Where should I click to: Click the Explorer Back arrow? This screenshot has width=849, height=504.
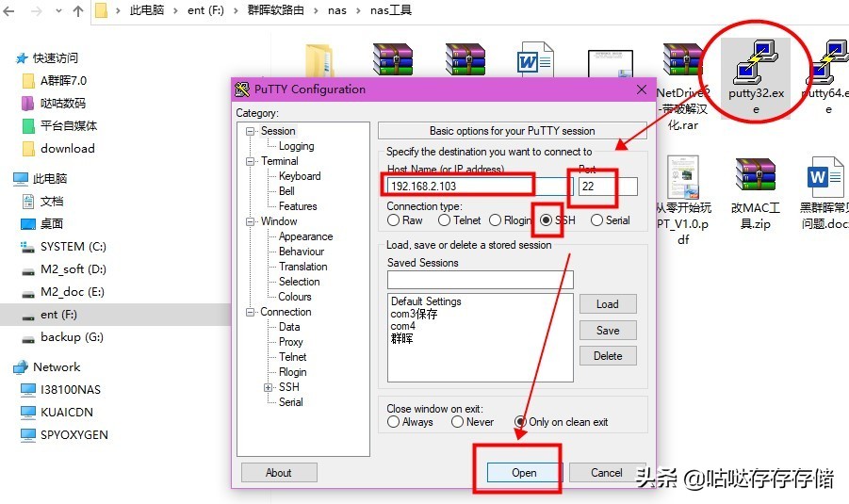tap(8, 10)
